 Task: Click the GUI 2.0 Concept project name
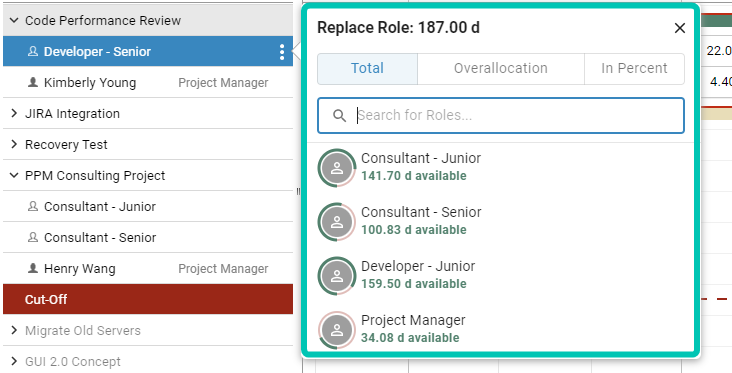point(73,362)
